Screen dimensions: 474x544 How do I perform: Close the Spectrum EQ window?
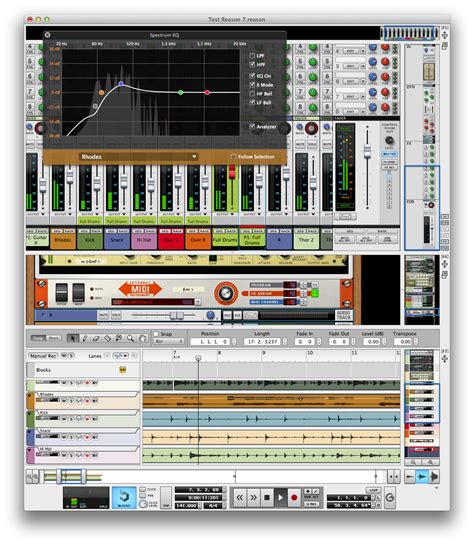coord(48,35)
